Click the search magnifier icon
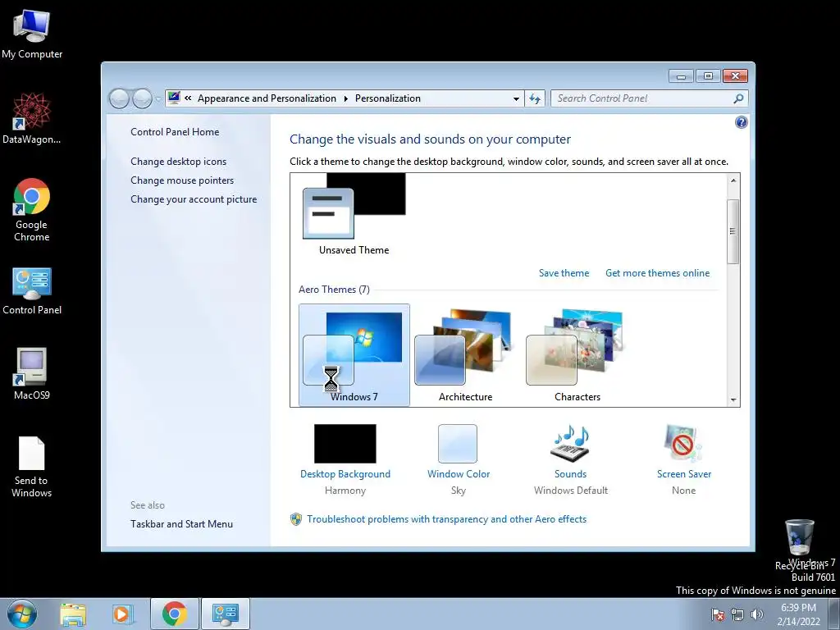840x630 pixels. pos(738,98)
